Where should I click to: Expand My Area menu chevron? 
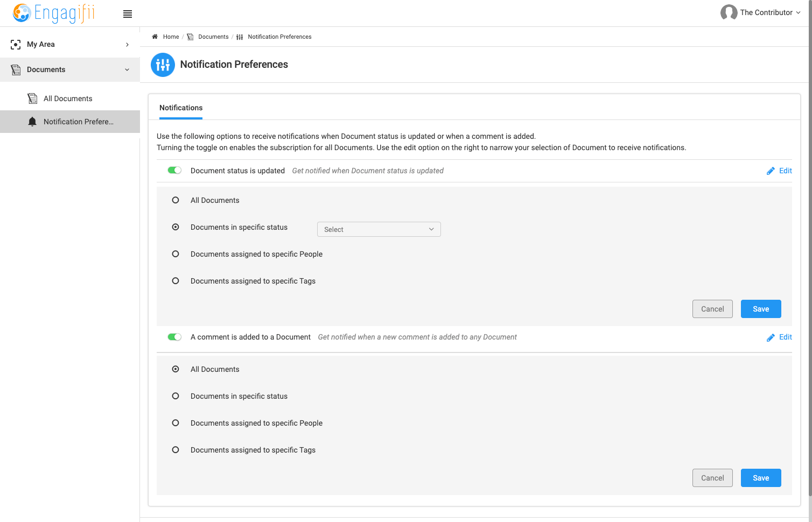(x=127, y=45)
